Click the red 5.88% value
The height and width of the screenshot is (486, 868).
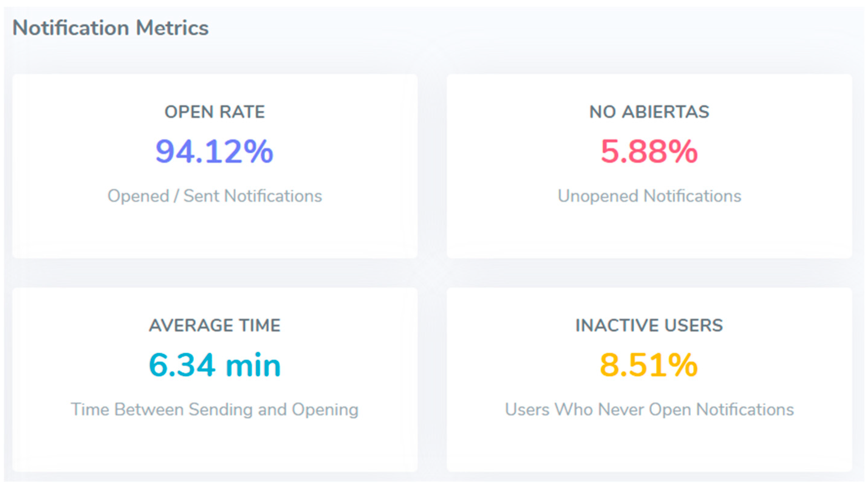[649, 152]
